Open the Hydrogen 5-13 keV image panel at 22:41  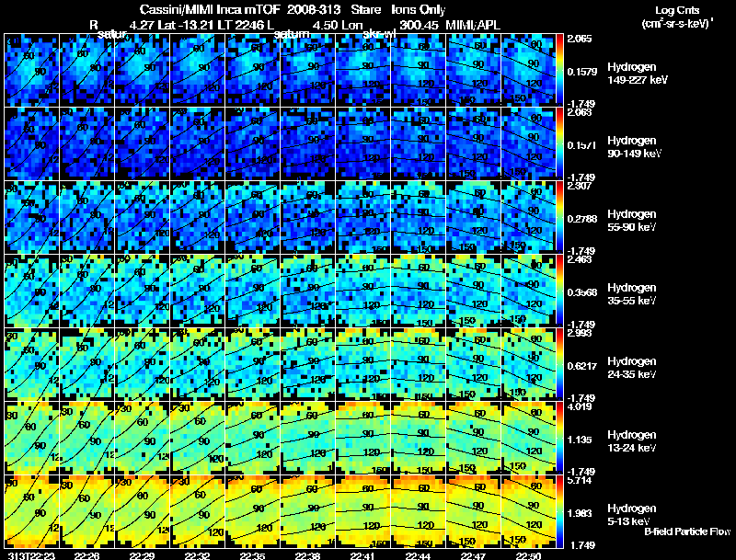pos(363,511)
